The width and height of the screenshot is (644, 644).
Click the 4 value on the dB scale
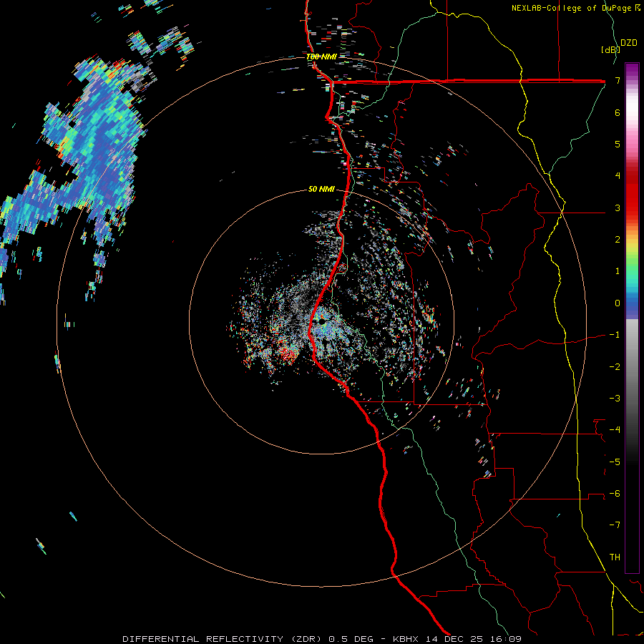click(x=618, y=176)
